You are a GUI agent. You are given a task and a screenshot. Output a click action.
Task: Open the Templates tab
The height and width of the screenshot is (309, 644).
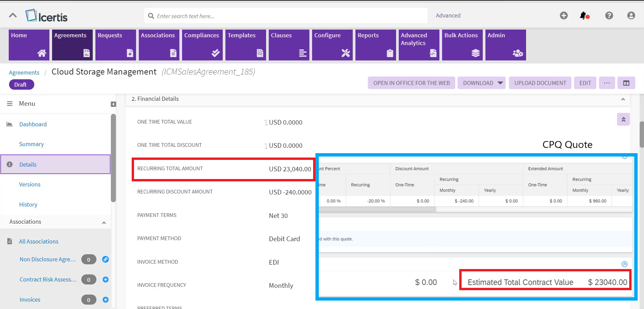[x=245, y=45]
